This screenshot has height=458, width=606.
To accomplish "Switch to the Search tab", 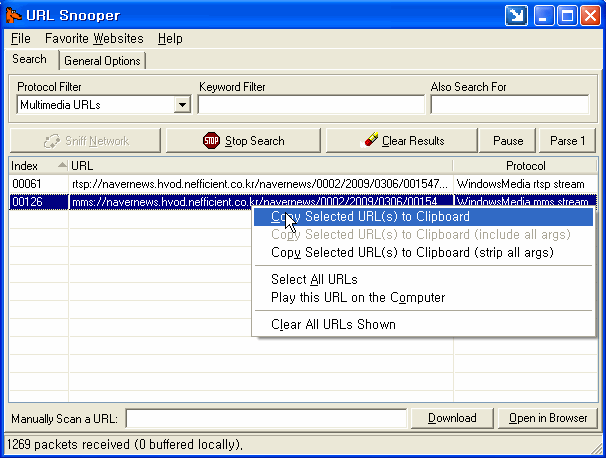I will [29, 60].
